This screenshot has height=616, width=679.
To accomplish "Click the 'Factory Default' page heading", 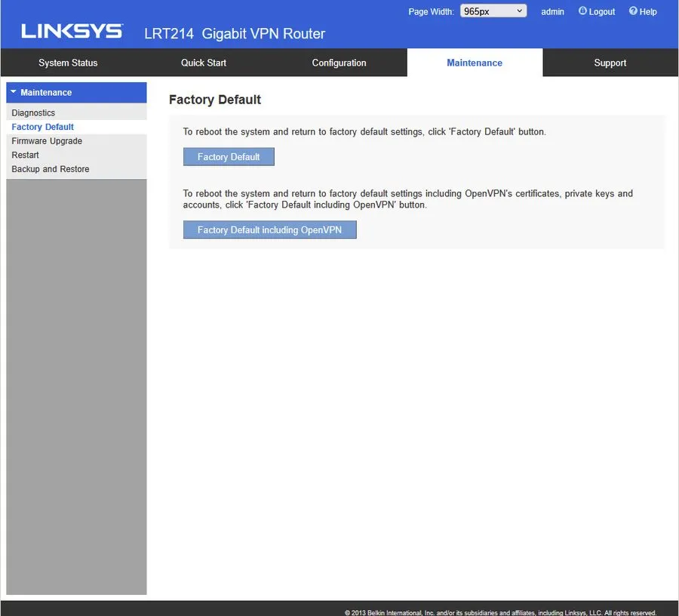I will 215,100.
